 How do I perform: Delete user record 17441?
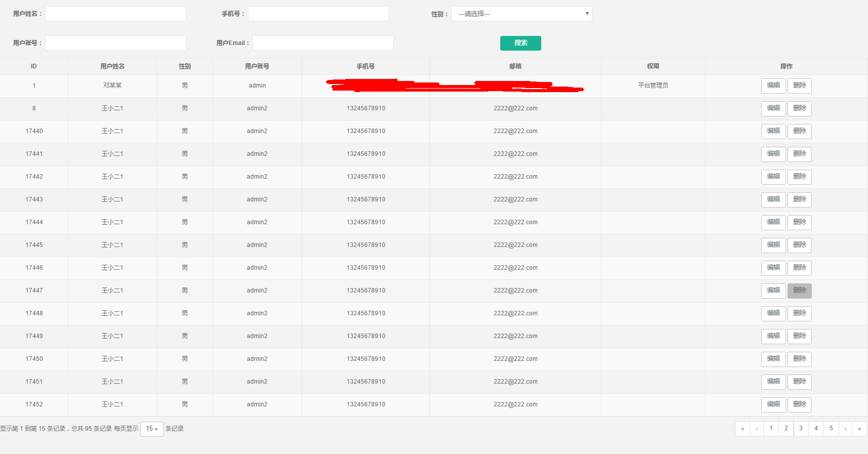800,154
